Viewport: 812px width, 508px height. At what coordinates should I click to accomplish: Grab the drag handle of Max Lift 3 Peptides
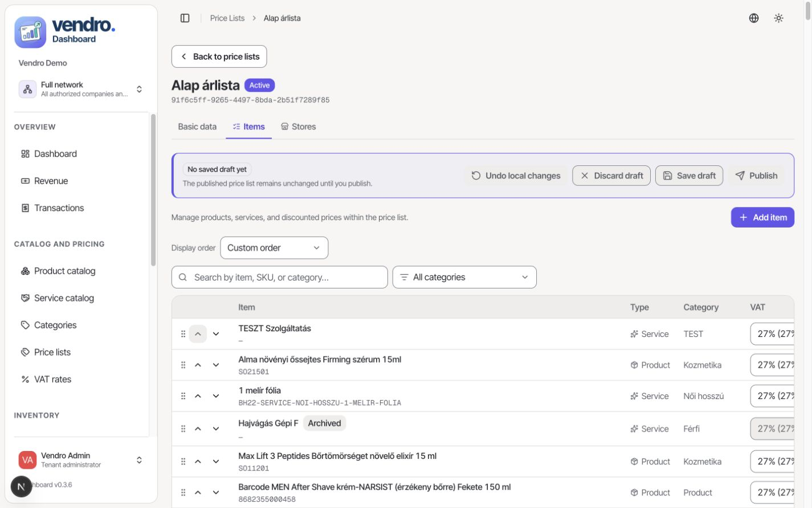coord(183,462)
